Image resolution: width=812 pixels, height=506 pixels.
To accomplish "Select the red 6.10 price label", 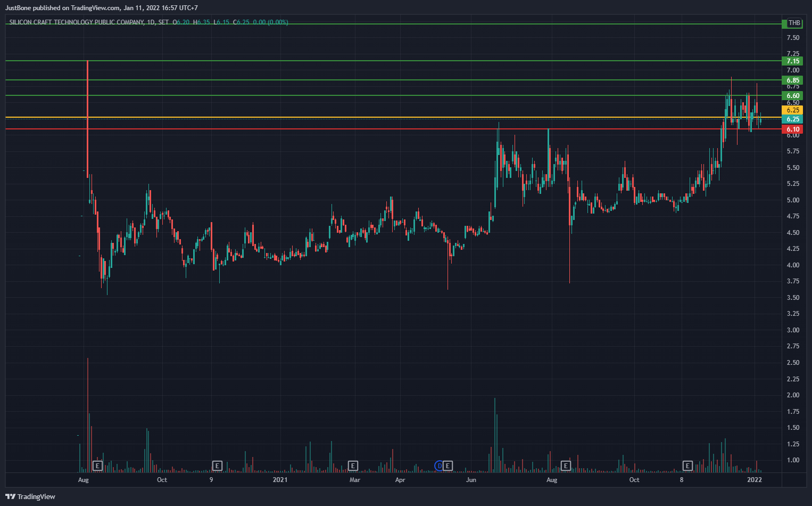I will (793, 129).
